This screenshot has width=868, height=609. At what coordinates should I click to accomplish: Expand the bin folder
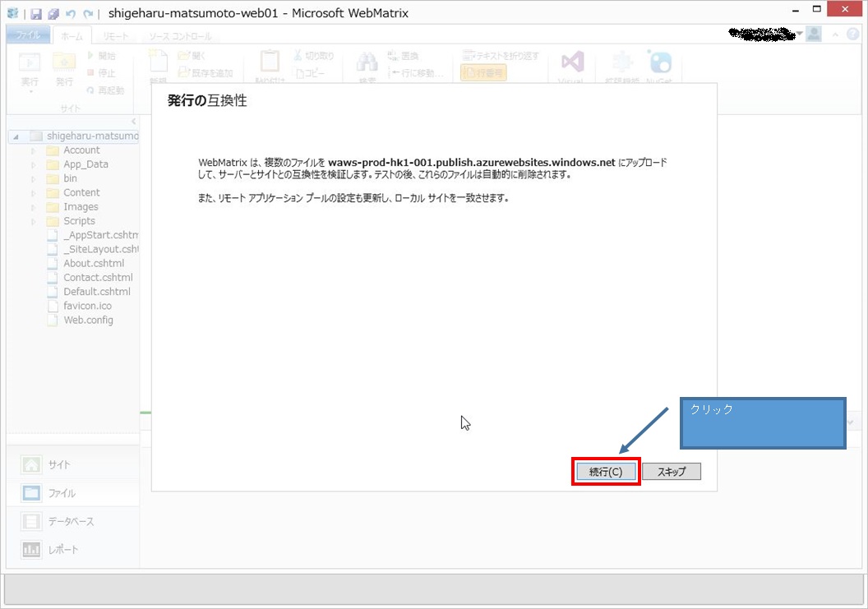point(34,179)
